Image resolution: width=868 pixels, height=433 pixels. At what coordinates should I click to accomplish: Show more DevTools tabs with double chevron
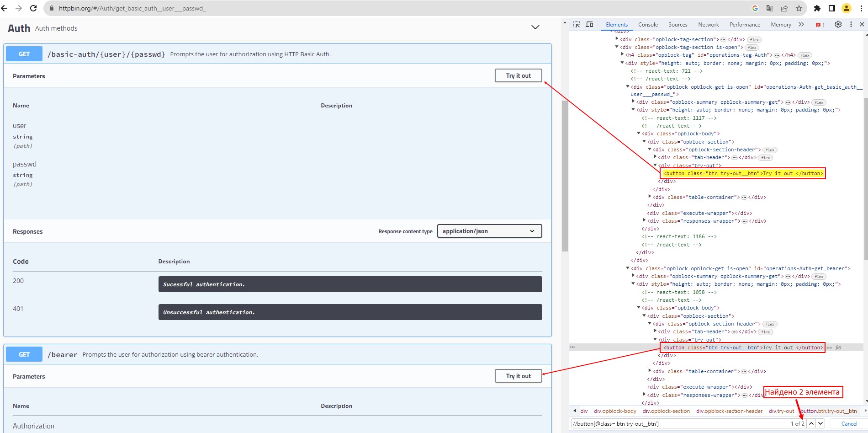click(x=801, y=25)
